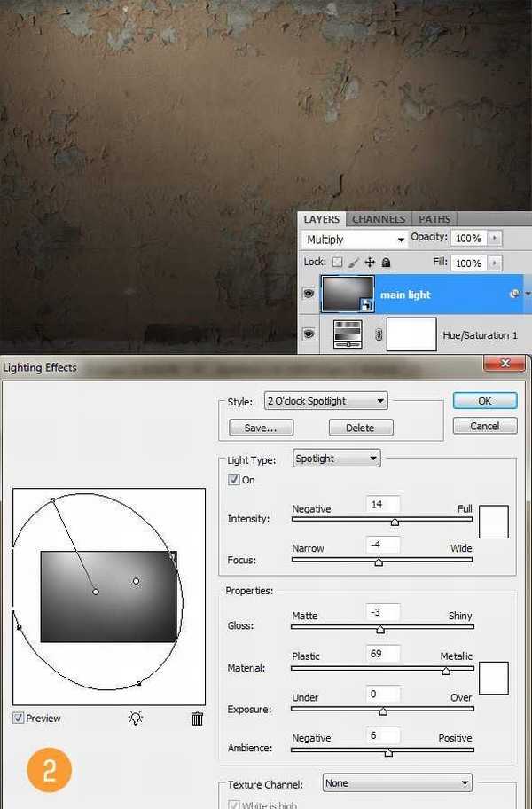532x809 pixels.
Task: Uncheck the Preview checkbox
Action: (19, 719)
